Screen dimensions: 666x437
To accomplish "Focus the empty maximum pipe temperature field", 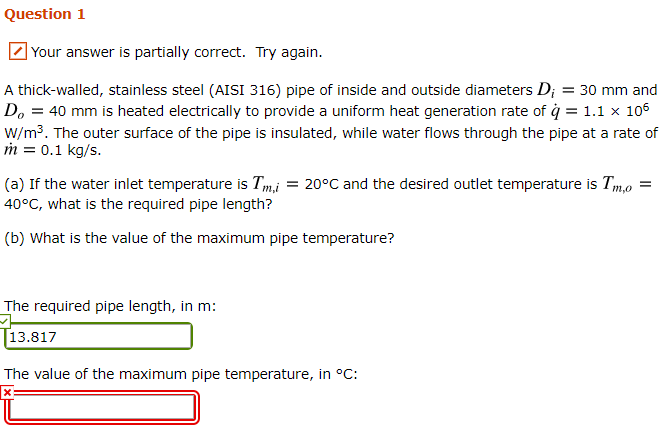I will pos(102,407).
